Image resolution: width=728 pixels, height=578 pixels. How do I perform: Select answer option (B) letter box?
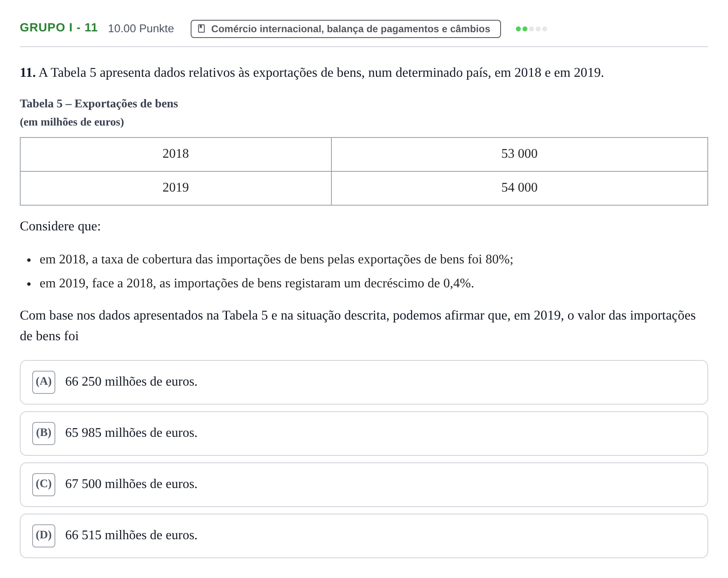coord(44,433)
